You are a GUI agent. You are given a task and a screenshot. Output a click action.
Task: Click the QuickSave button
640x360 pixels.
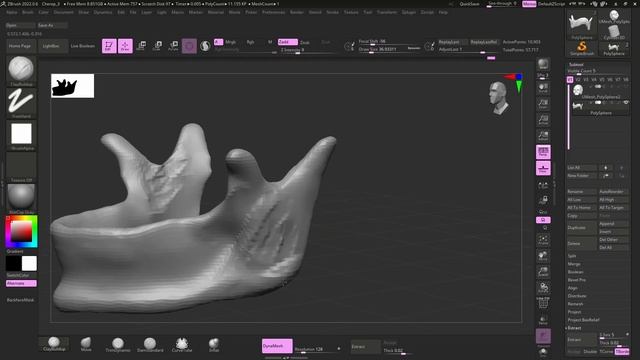click(469, 4)
